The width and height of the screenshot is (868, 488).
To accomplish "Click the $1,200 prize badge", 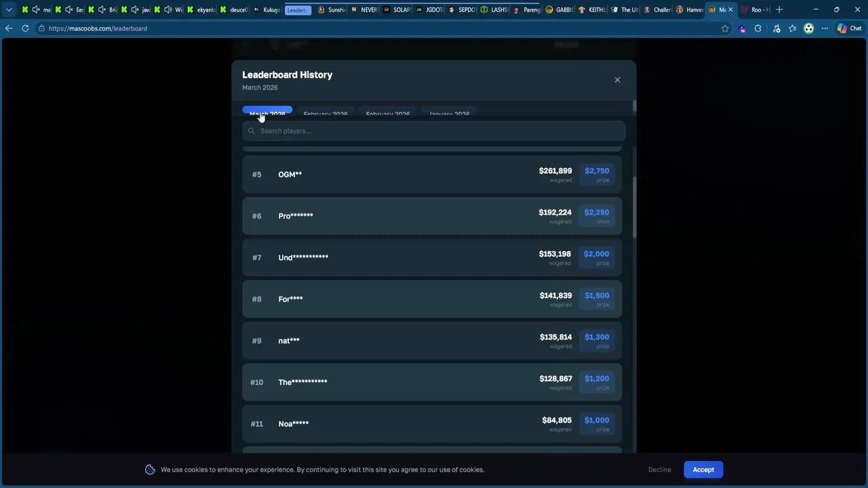I will 597,382.
